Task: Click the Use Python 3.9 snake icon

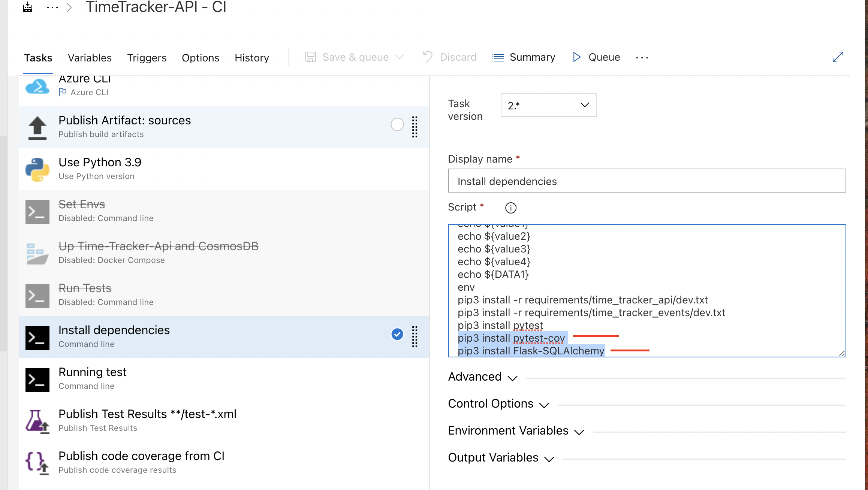Action: click(x=37, y=169)
